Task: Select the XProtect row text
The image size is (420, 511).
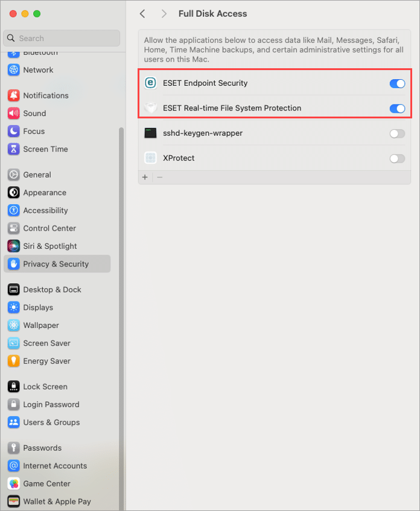Action: pos(179,158)
